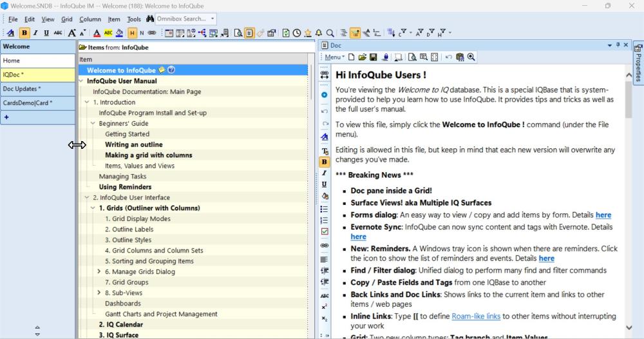This screenshot has height=339, width=644.
Task: Toggle Bold in Doc pane vertical toolbar
Action: pyautogui.click(x=324, y=162)
